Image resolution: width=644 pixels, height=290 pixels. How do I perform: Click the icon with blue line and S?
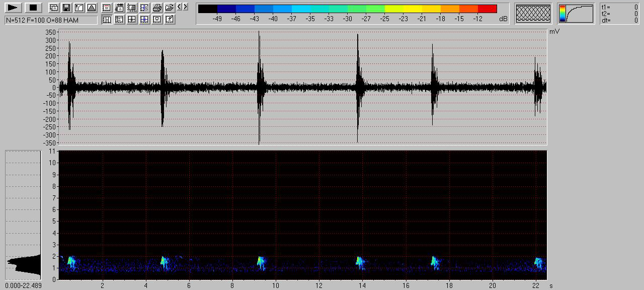(144, 8)
